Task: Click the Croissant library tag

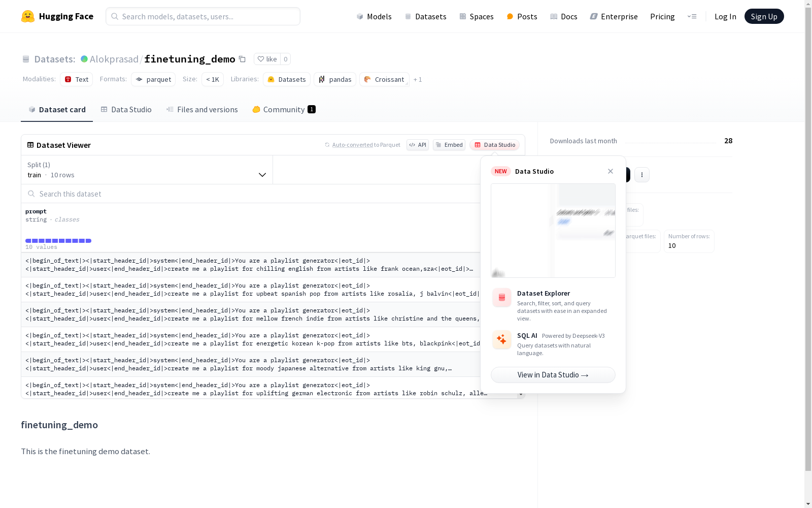Action: (384, 79)
